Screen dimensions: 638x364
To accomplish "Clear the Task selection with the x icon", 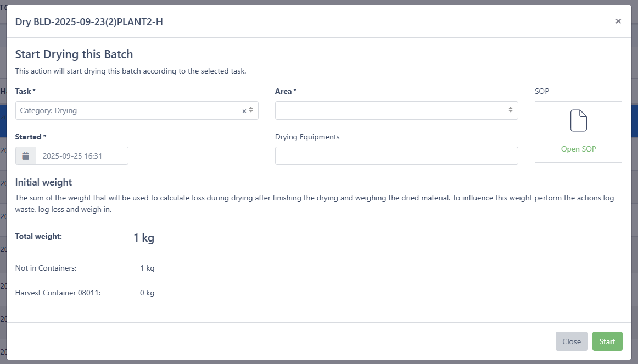I will coord(244,111).
